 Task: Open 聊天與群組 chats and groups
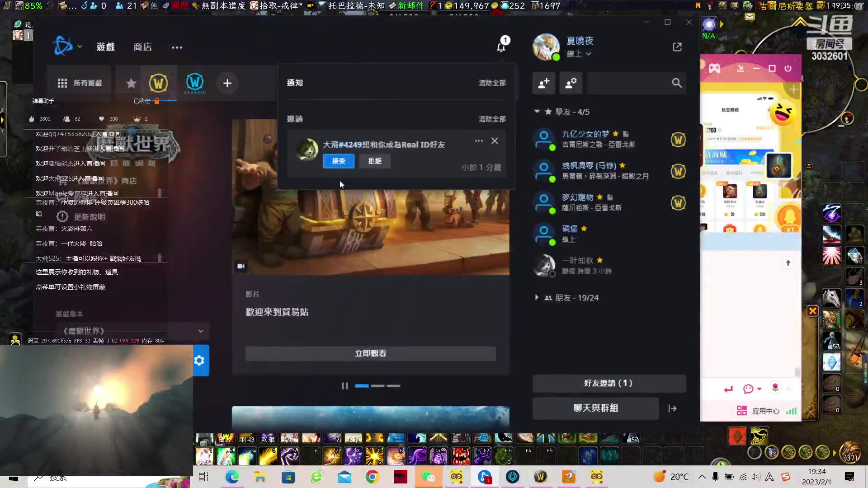595,408
